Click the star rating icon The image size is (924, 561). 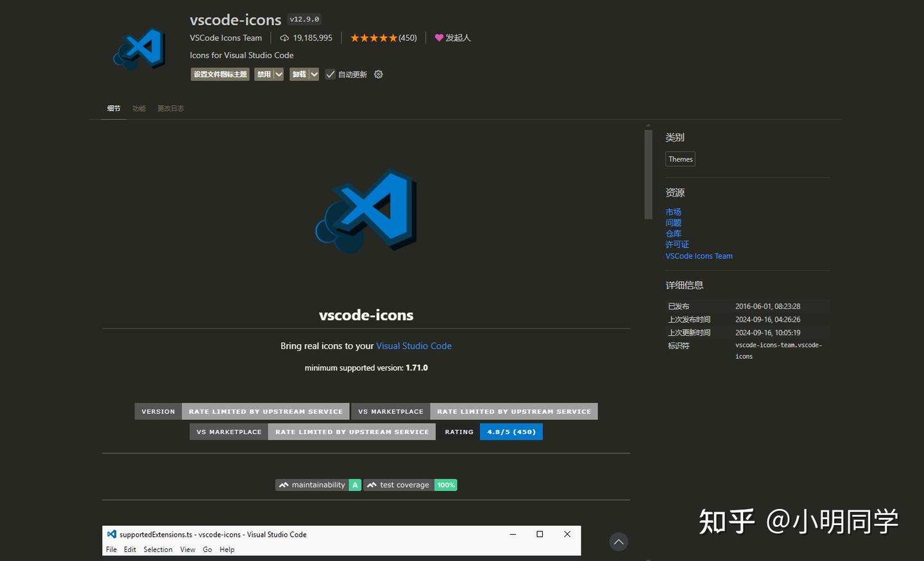coord(374,38)
